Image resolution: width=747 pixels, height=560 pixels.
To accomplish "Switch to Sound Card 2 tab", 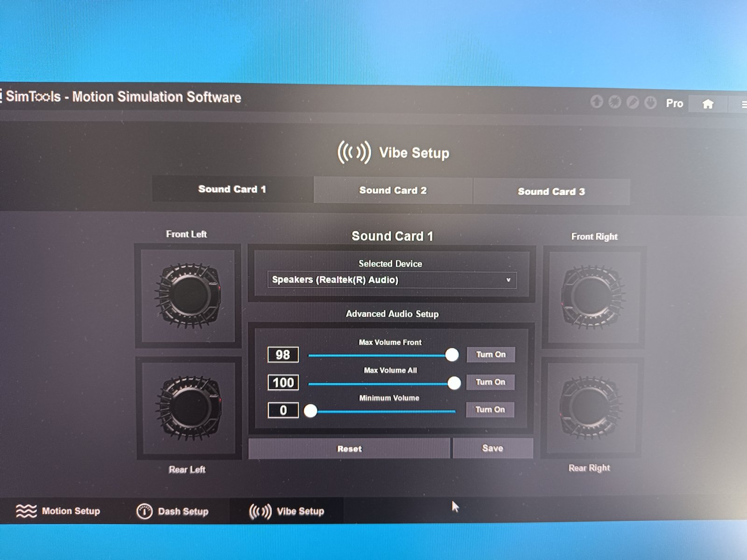I will 393,190.
